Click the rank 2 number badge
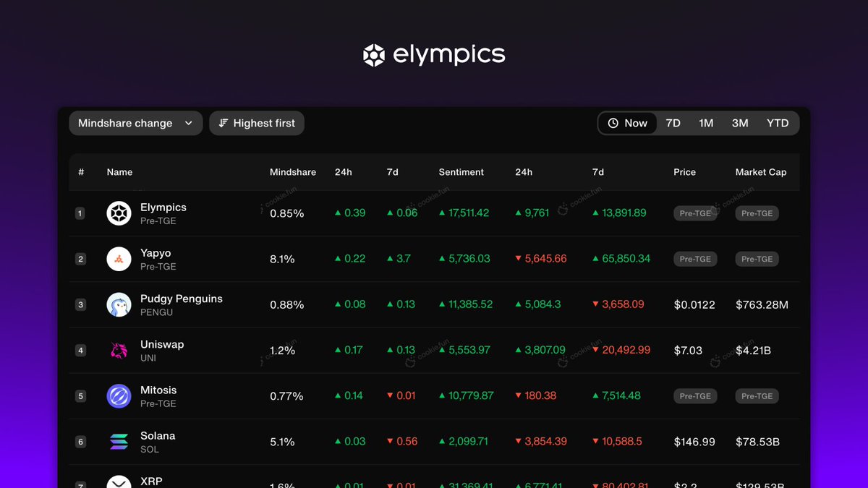This screenshot has width=868, height=488. 80,259
